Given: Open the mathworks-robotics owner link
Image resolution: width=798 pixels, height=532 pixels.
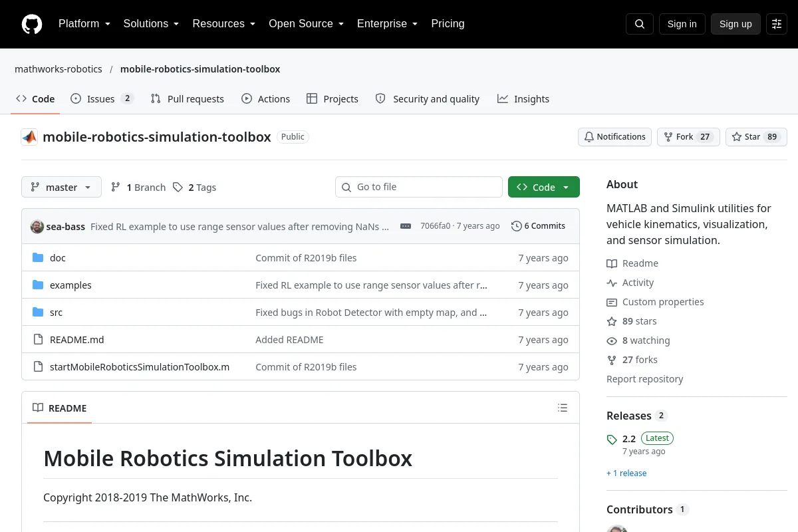Looking at the screenshot, I should tap(59, 69).
